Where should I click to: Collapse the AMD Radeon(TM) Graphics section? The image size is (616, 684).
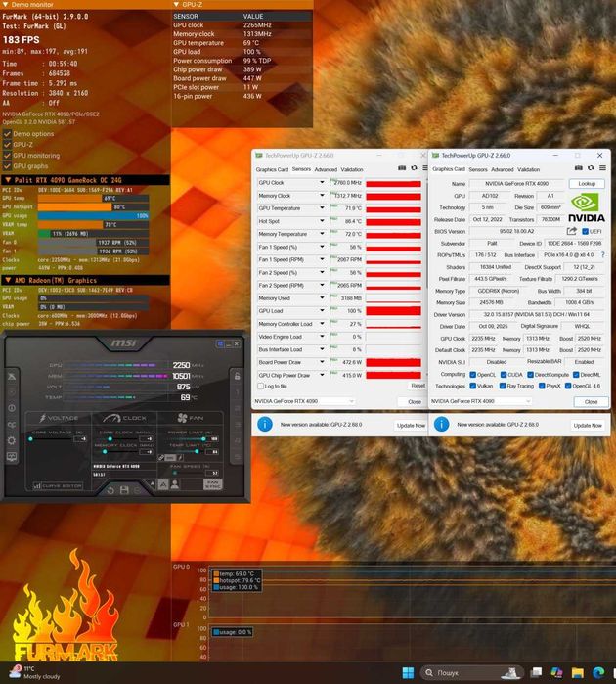pos(8,280)
